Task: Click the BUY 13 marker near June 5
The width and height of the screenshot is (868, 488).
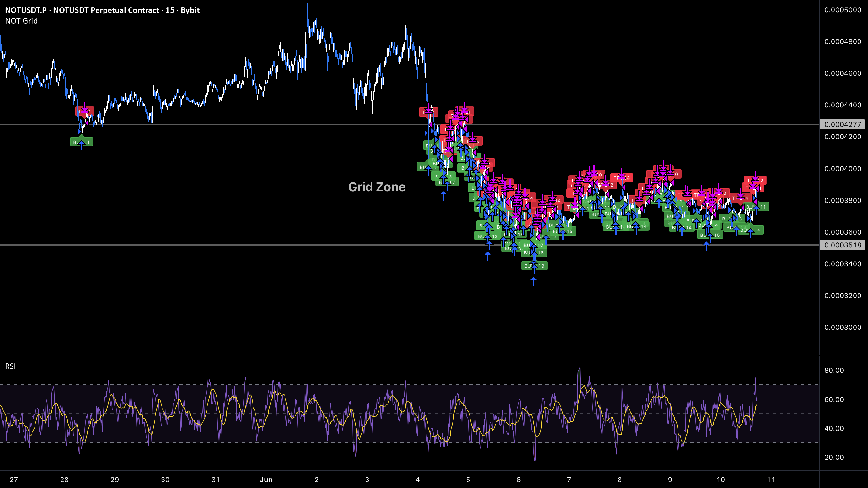Action: (x=488, y=236)
